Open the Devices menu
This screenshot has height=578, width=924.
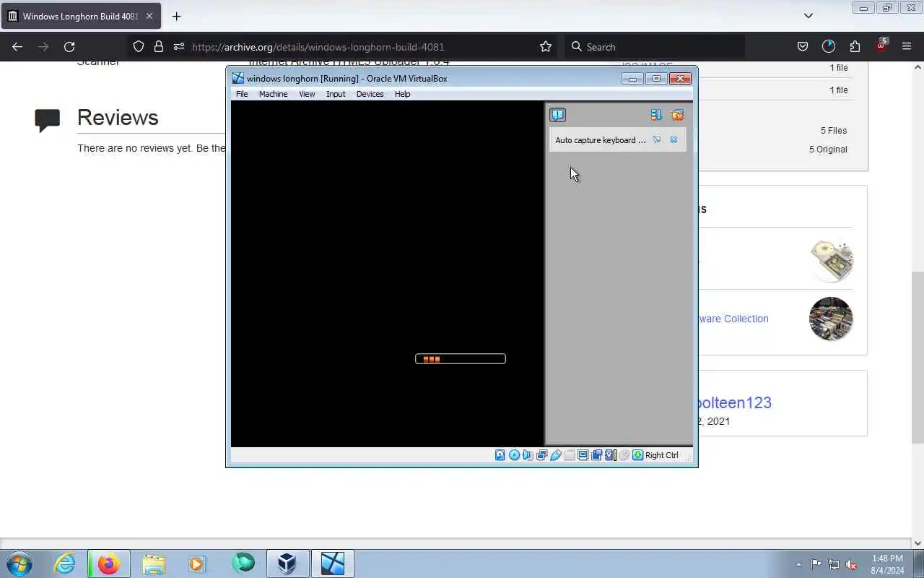click(x=370, y=94)
